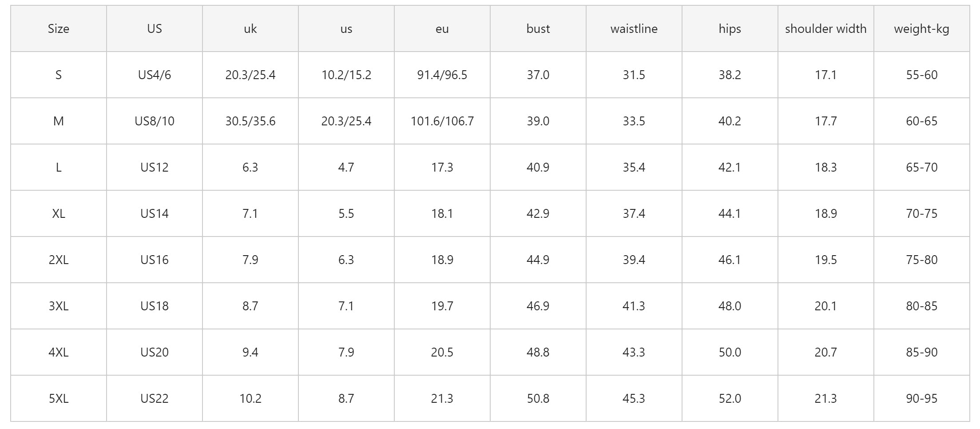Select the 48.0 hips value
Screen dimensions: 980x429
pyautogui.click(x=730, y=306)
